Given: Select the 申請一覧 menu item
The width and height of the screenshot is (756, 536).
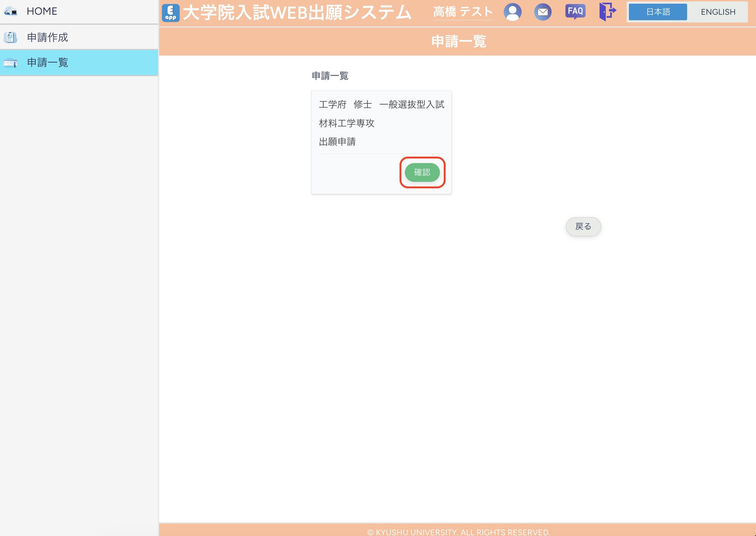Looking at the screenshot, I should (x=48, y=63).
